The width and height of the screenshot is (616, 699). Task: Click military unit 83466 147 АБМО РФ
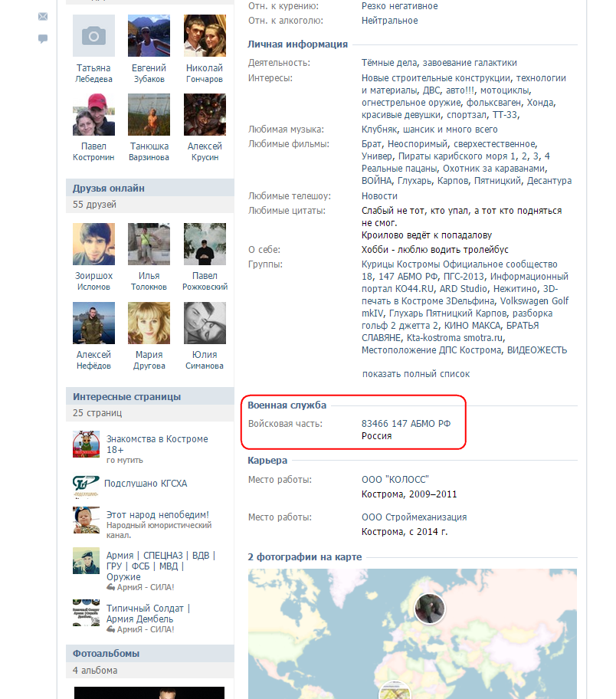coord(406,424)
